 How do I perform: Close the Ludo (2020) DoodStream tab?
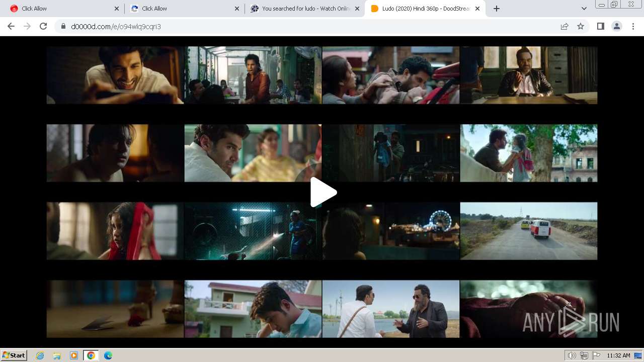point(477,9)
